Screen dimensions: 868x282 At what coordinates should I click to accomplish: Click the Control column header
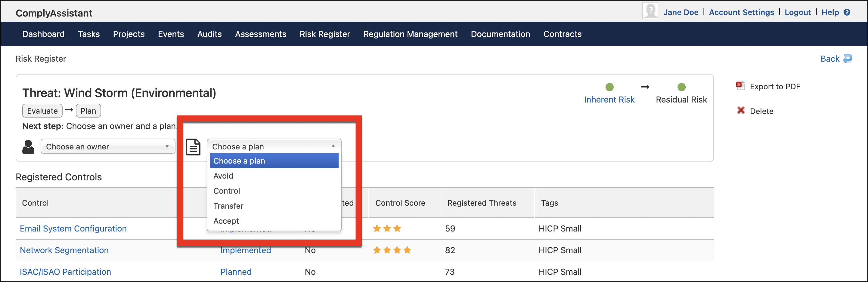[x=36, y=203]
